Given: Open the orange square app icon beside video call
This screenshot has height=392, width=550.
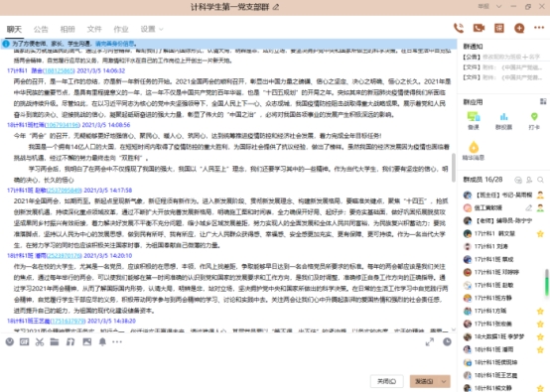Looking at the screenshot, I should pyautogui.click(x=499, y=28).
